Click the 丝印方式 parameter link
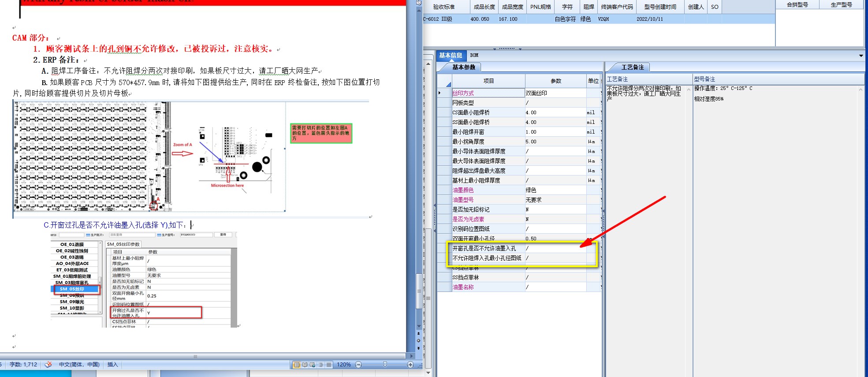The width and height of the screenshot is (868, 377). (463, 93)
